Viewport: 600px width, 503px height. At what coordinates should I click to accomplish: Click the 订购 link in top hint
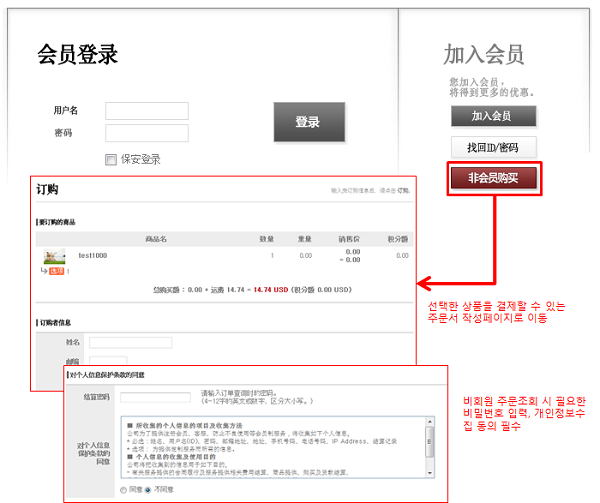click(403, 190)
